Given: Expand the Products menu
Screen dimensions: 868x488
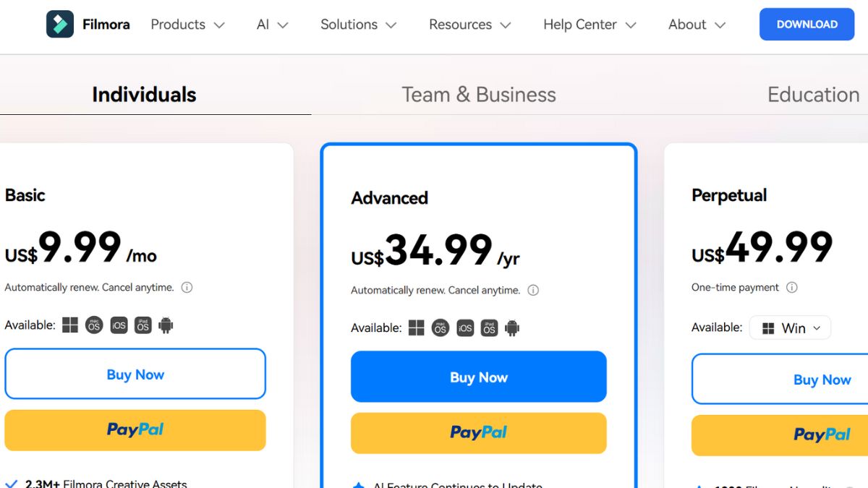Looking at the screenshot, I should [x=187, y=25].
